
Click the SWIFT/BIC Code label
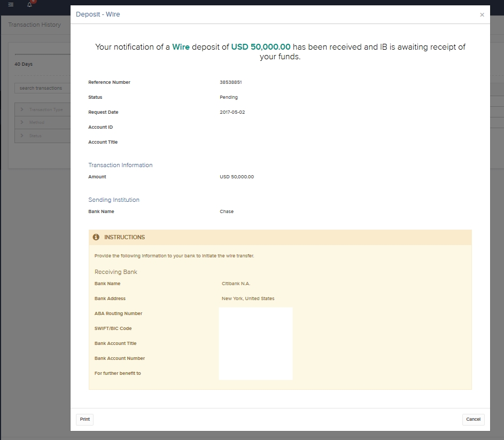pyautogui.click(x=113, y=328)
